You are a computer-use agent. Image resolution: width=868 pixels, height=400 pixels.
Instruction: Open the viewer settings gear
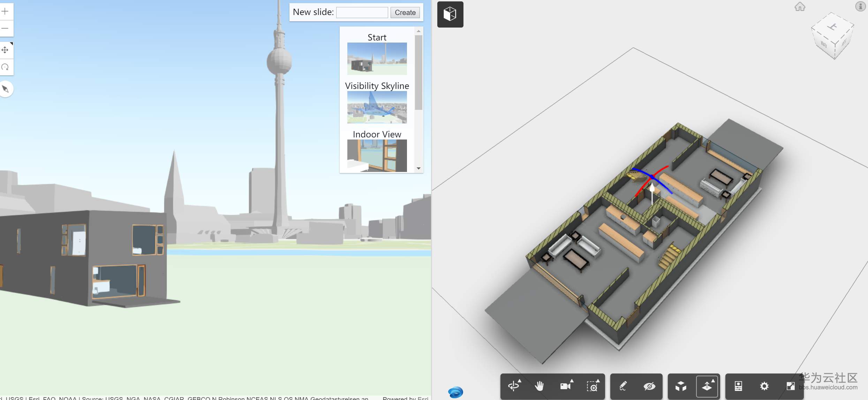click(764, 386)
